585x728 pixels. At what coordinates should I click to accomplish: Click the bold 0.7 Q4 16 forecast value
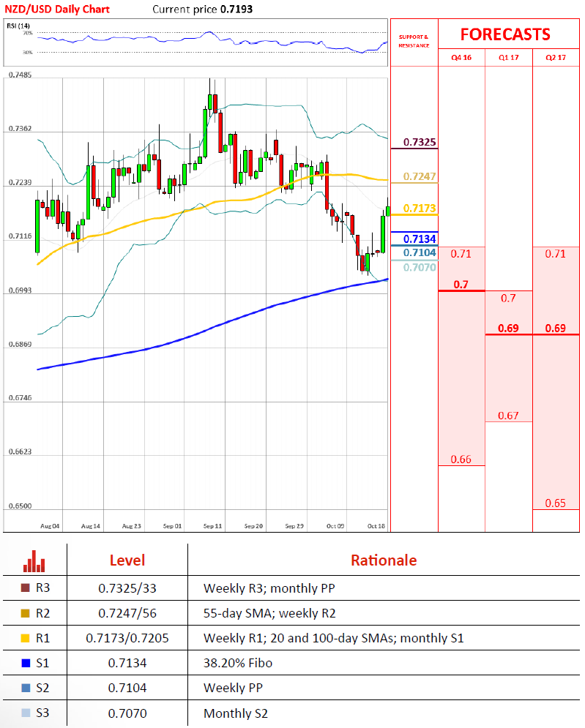point(461,284)
